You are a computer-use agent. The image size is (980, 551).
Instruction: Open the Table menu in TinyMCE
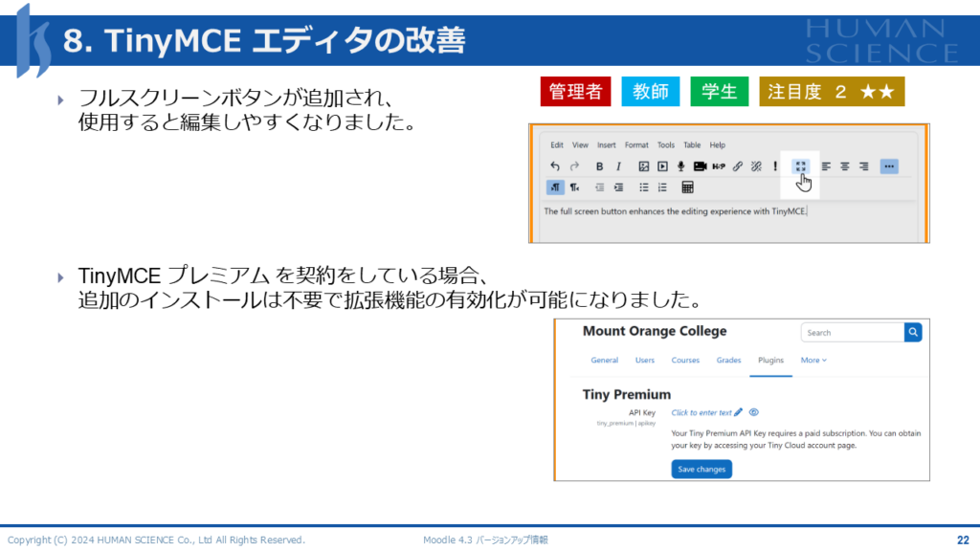pyautogui.click(x=692, y=145)
